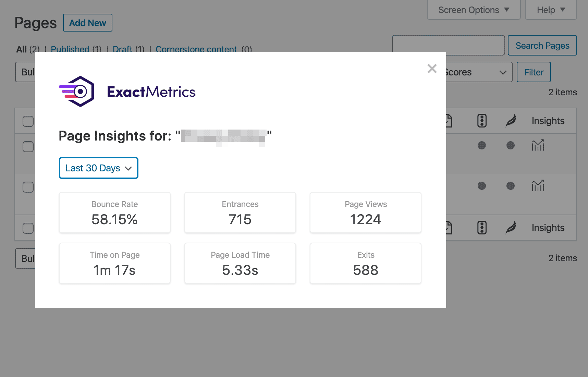Open the top Bulk actions dropdown
The image size is (588, 377).
pos(25,72)
